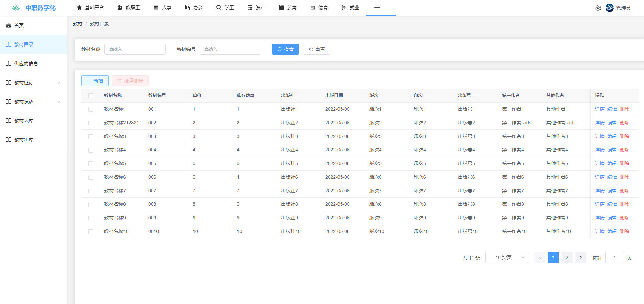Click the book icon beside 教材入库
This screenshot has width=644, height=304.
[9, 121]
